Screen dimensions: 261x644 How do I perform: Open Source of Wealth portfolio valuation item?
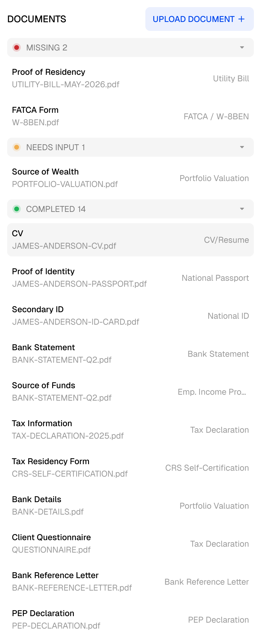click(x=130, y=178)
